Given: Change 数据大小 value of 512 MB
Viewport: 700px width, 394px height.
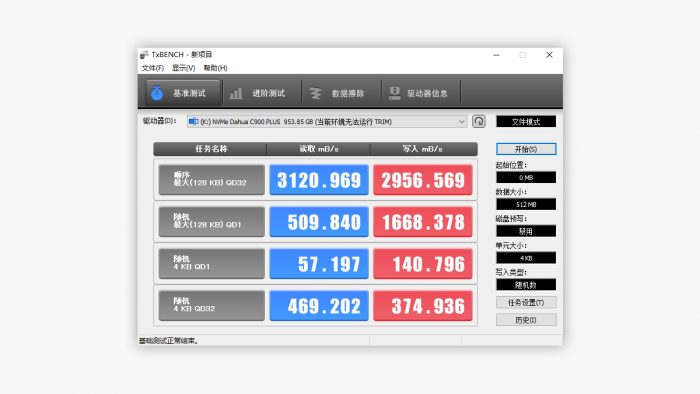Looking at the screenshot, I should tap(526, 204).
